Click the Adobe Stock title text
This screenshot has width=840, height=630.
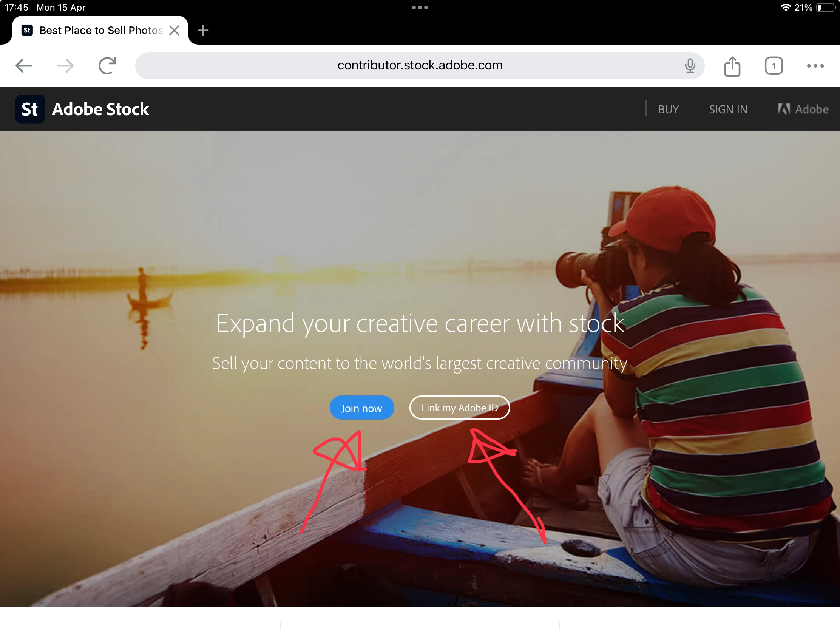tap(100, 110)
